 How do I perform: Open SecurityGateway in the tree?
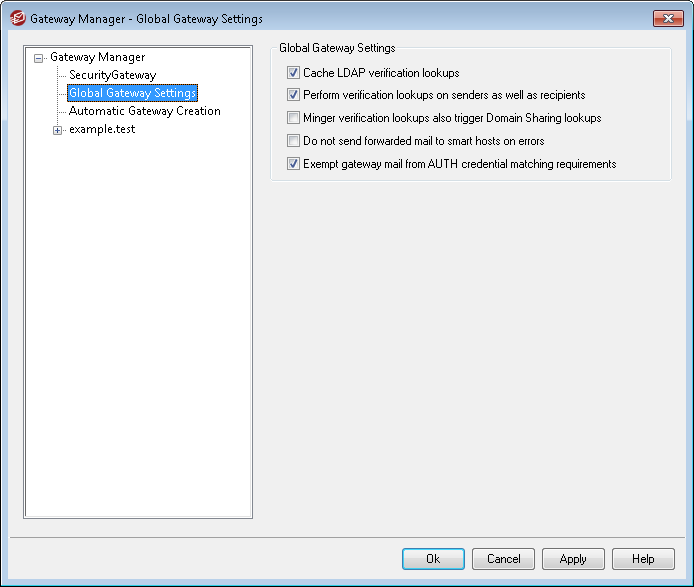tap(112, 75)
